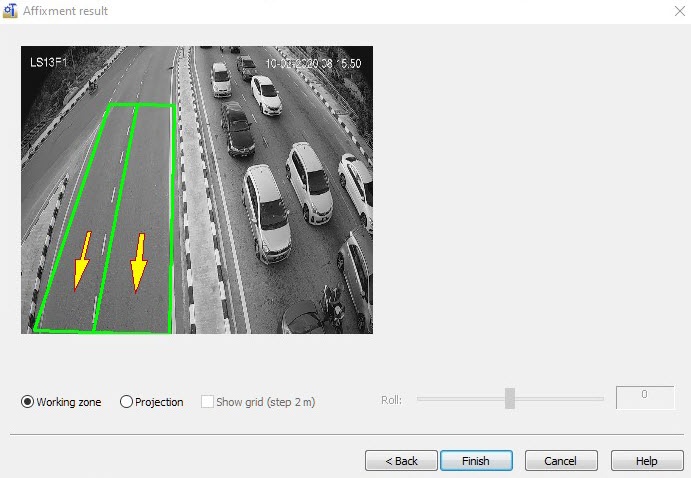This screenshot has width=691, height=478.
Task: Cancel the affixment wizard
Action: 561,461
